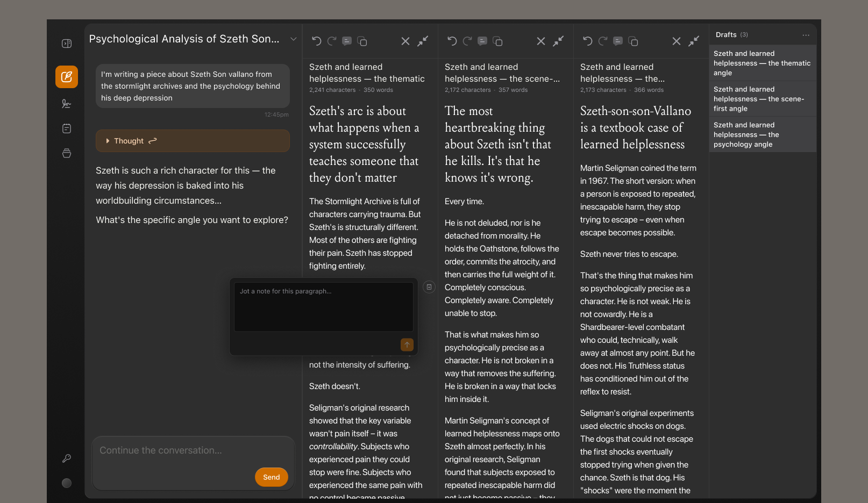Open comments in the thematic draft pane
The width and height of the screenshot is (868, 503).
[x=347, y=41]
